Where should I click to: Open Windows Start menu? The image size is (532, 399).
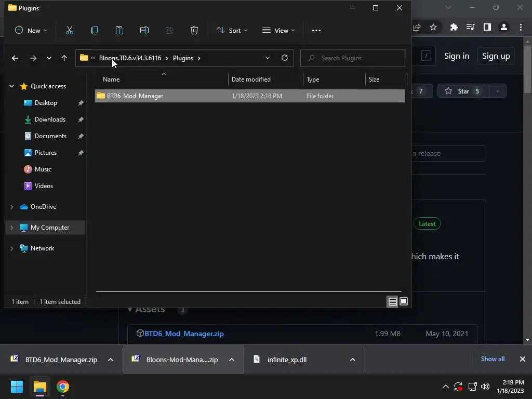(x=17, y=387)
